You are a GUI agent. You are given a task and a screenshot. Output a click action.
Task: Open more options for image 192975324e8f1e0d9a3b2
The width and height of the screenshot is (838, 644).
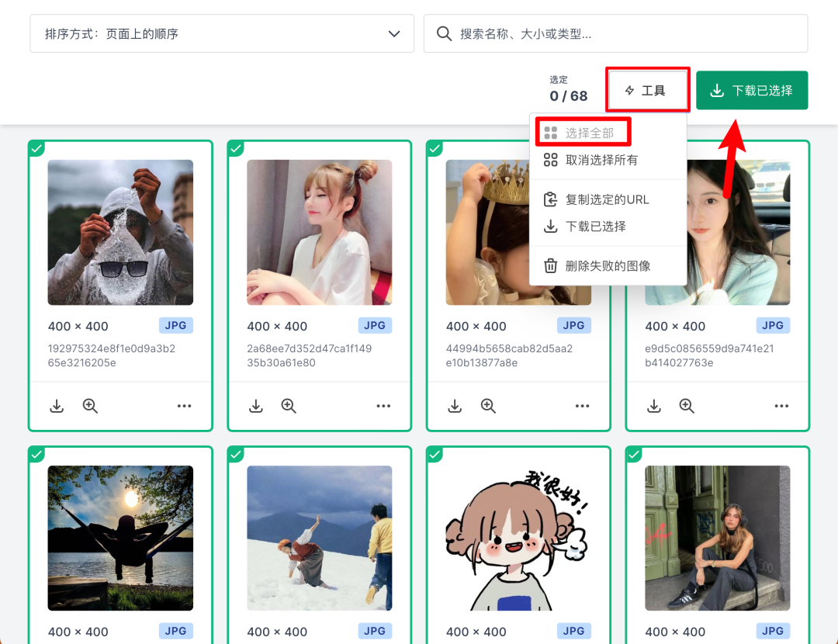pyautogui.click(x=185, y=406)
